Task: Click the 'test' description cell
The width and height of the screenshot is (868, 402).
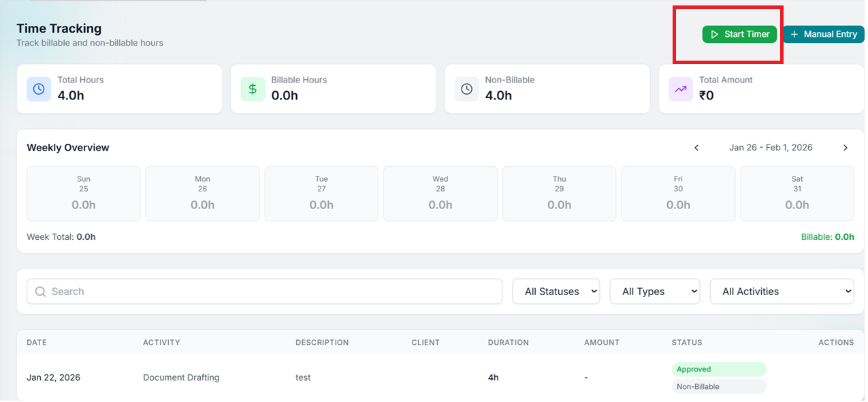Action: (x=303, y=377)
